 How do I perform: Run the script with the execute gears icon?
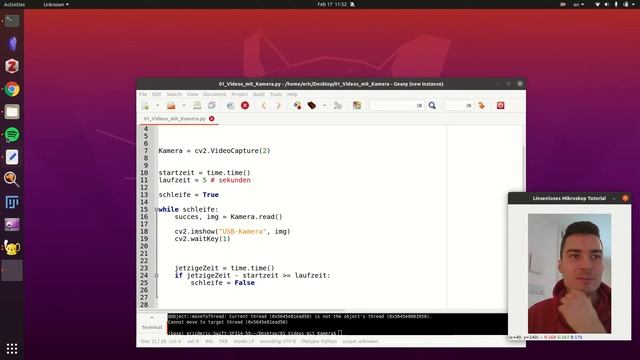[x=338, y=106]
